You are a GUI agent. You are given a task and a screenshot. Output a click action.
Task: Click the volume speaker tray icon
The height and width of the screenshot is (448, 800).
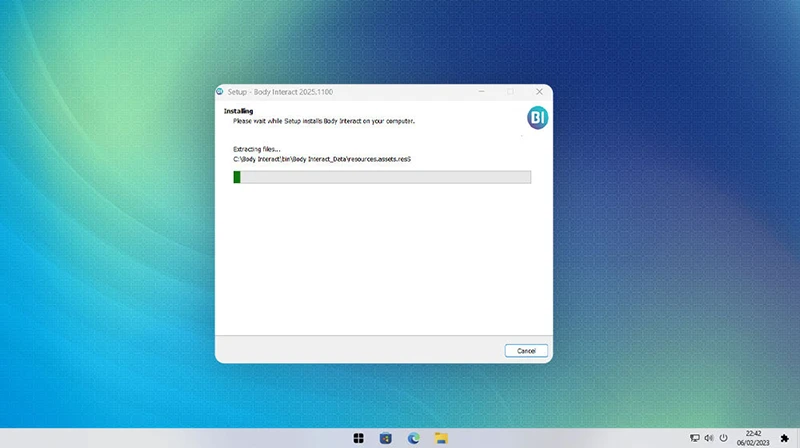tap(709, 438)
